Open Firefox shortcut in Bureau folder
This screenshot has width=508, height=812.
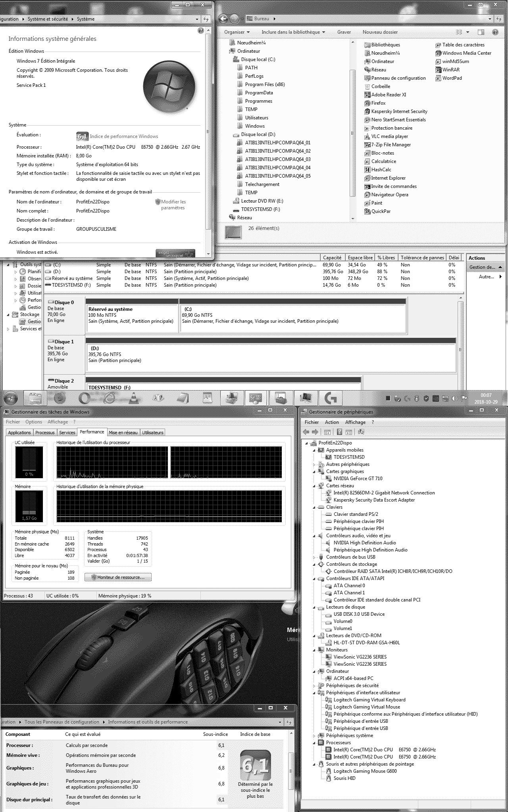[x=375, y=103]
